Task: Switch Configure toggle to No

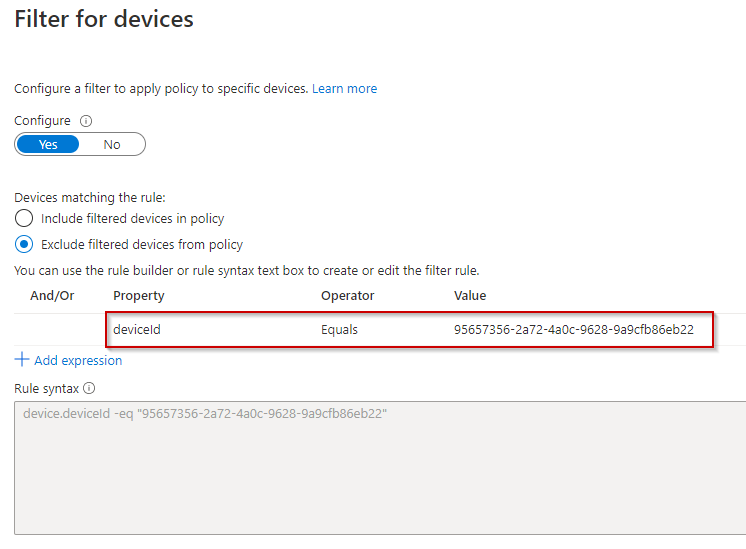Action: click(112, 145)
